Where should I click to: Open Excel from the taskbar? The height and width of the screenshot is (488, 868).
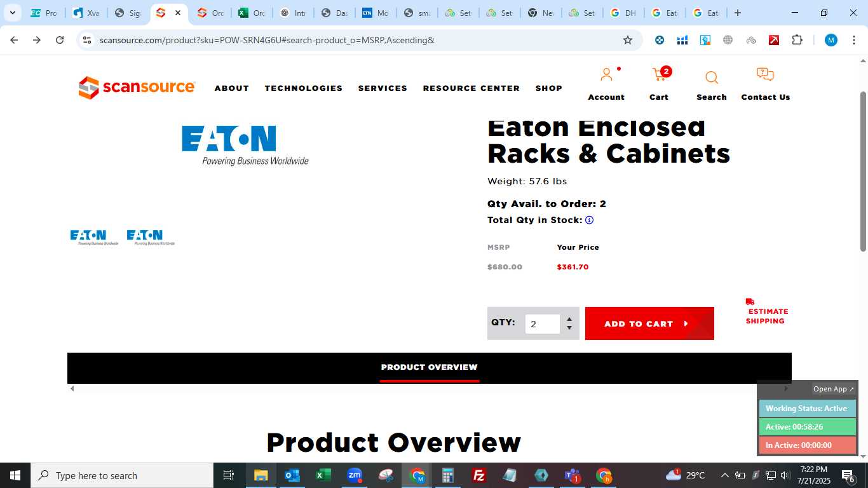323,475
